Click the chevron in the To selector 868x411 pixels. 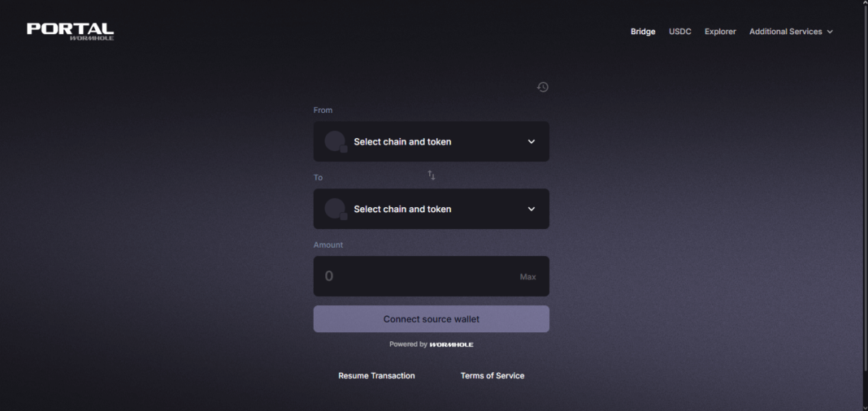pos(532,209)
